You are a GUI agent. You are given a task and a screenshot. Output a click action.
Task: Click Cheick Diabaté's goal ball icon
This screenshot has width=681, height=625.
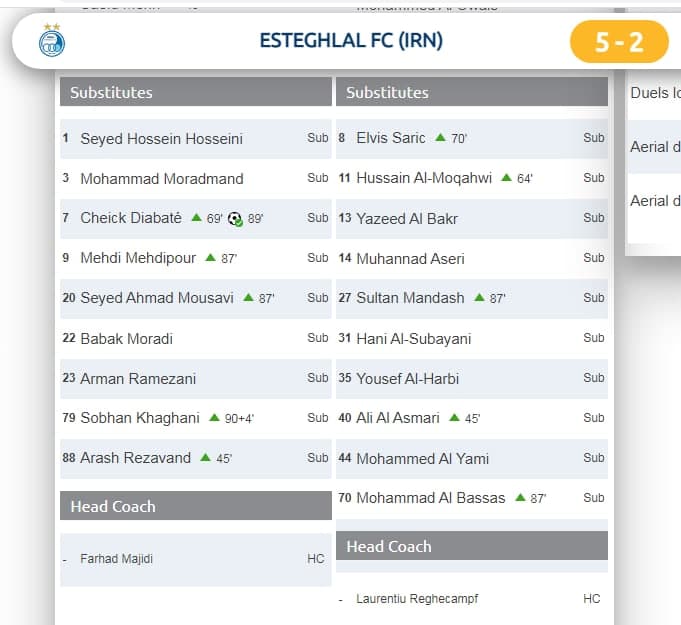coord(235,218)
